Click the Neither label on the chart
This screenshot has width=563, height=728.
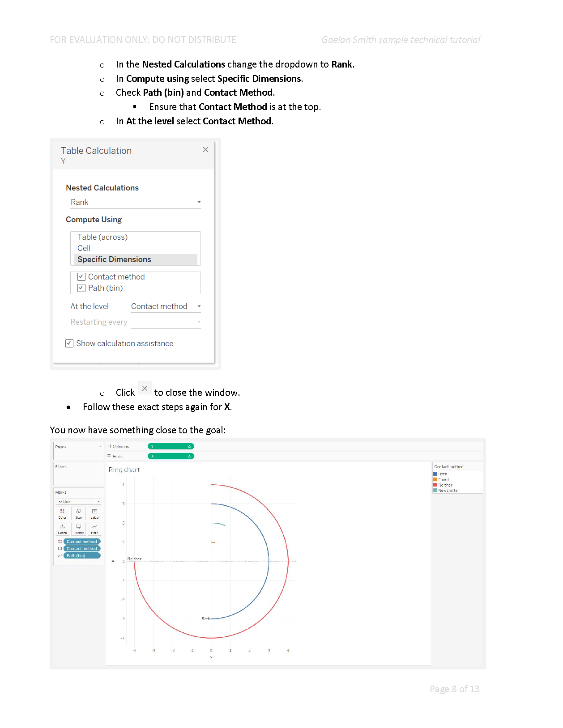click(x=134, y=559)
